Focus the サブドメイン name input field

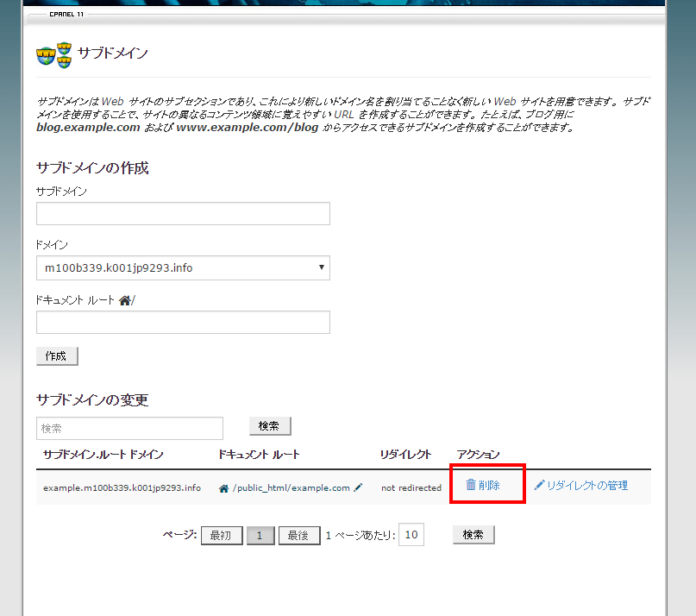pyautogui.click(x=183, y=214)
